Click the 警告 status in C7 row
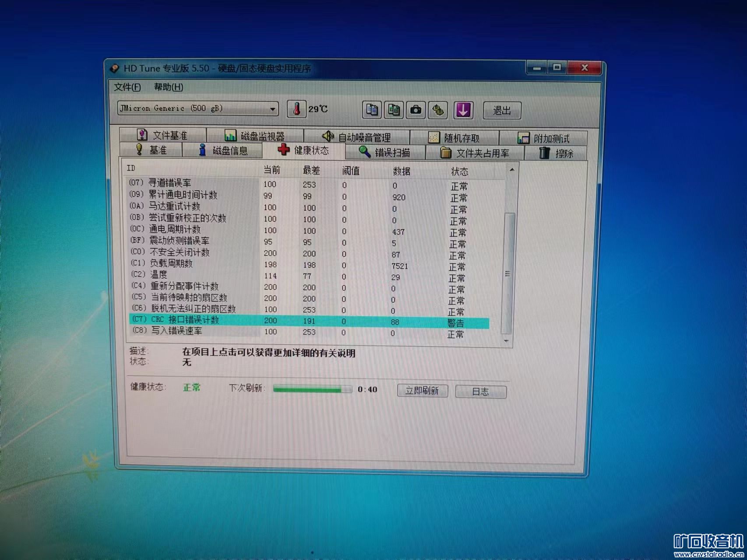This screenshot has width=747, height=560. [455, 323]
